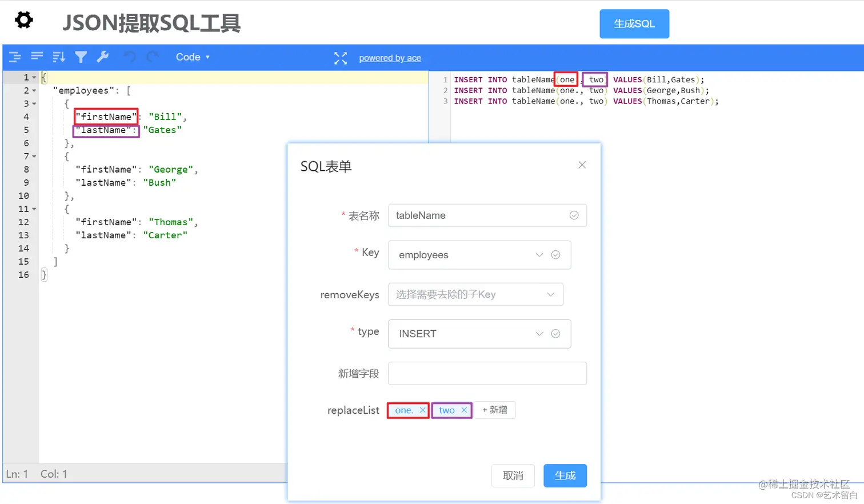The width and height of the screenshot is (864, 504).
Task: Remove the 'two' tag
Action: pyautogui.click(x=464, y=410)
